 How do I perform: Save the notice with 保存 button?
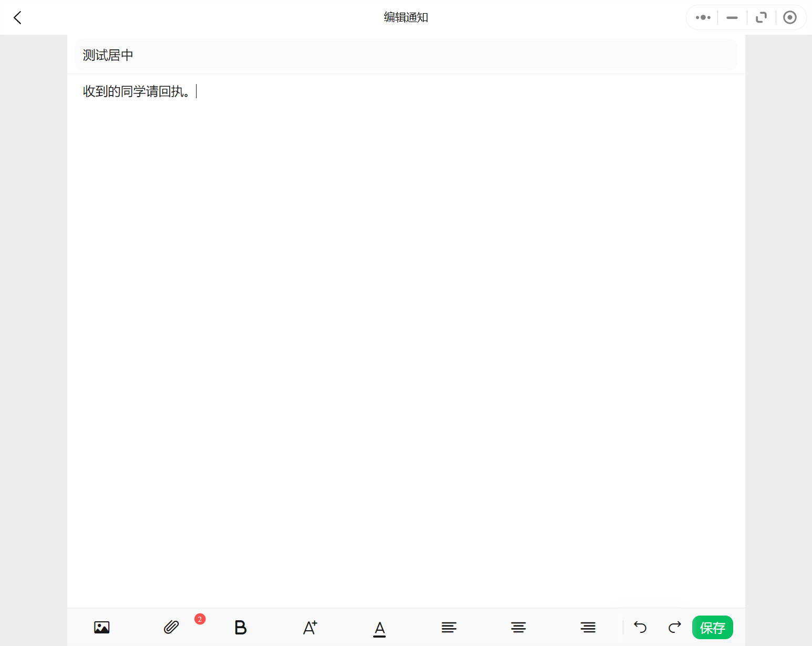tap(713, 627)
